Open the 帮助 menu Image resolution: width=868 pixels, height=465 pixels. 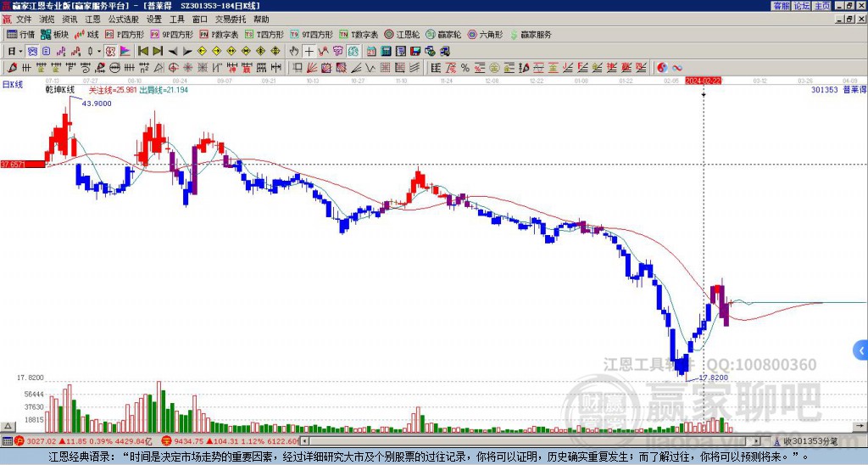point(261,20)
